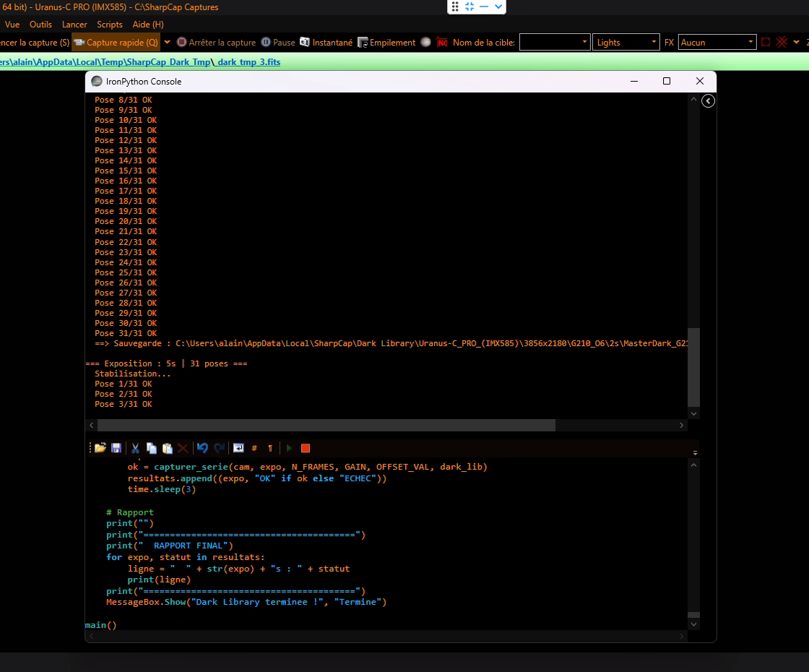Open the Lancer menu
This screenshot has width=809, height=672.
point(74,25)
